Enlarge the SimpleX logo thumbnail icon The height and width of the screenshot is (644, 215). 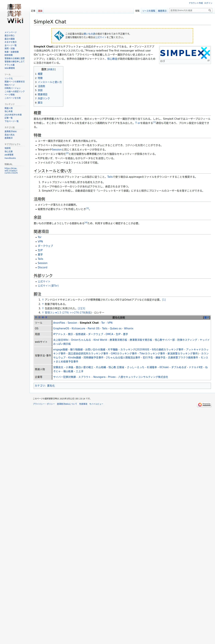point(208,61)
